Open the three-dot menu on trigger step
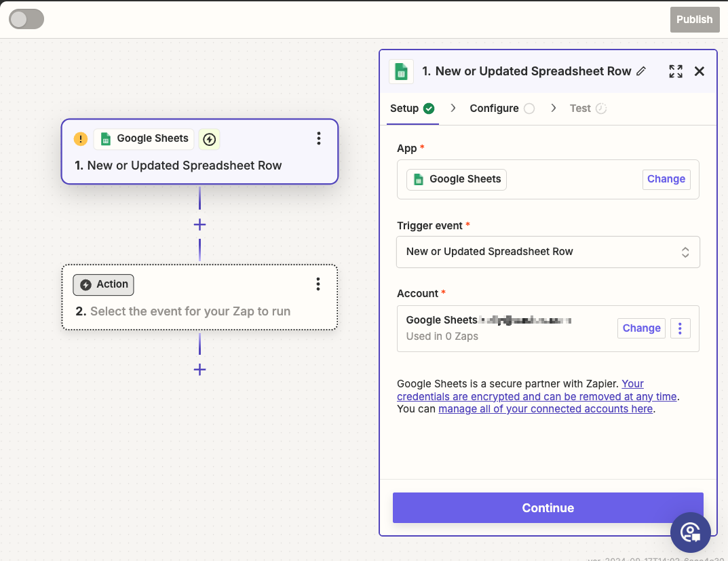Image resolution: width=728 pixels, height=561 pixels. pos(318,138)
